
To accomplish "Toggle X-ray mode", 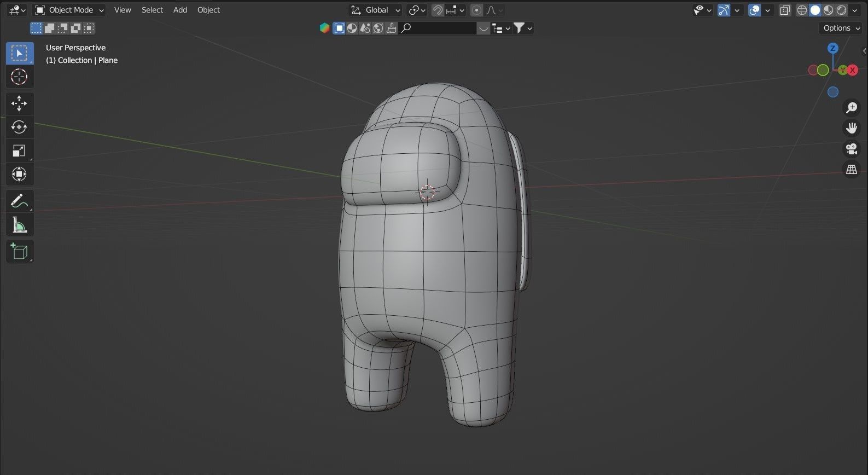I will [785, 10].
